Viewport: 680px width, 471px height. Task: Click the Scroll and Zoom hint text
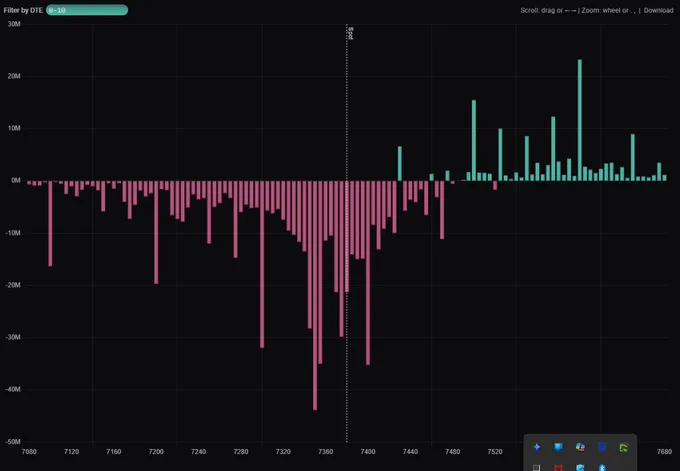click(578, 10)
